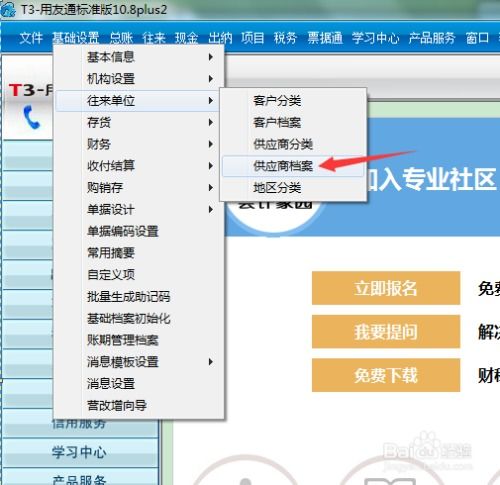Choose 客户分类 in the submenu

click(293, 100)
